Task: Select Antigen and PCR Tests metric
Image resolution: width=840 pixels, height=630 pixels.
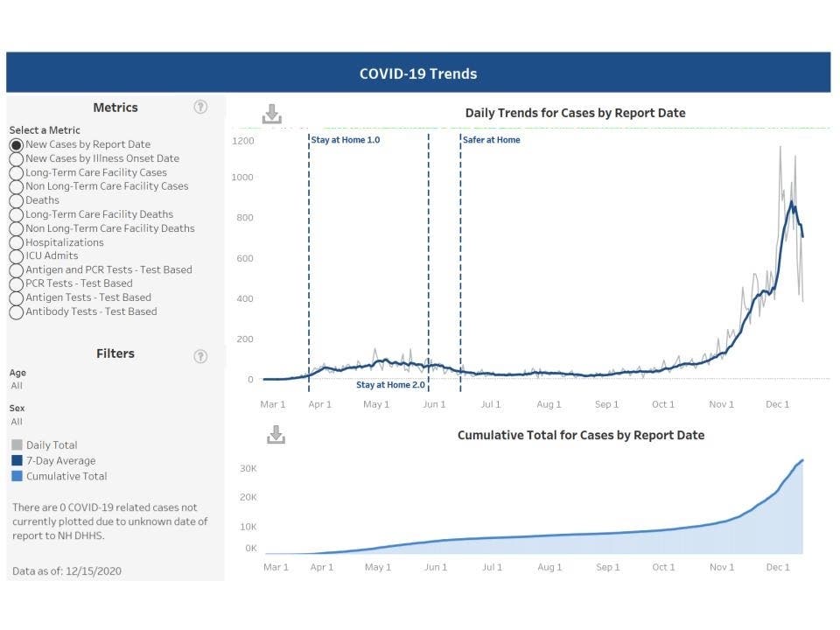Action: pyautogui.click(x=15, y=269)
